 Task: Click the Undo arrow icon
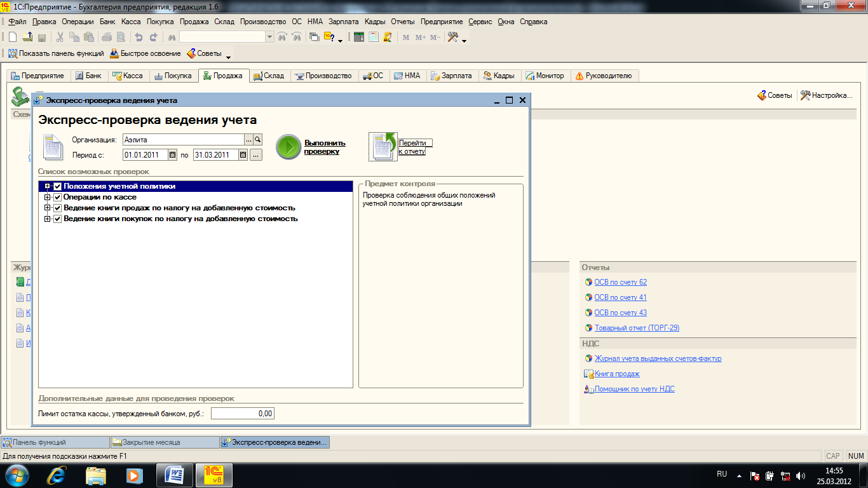[139, 37]
